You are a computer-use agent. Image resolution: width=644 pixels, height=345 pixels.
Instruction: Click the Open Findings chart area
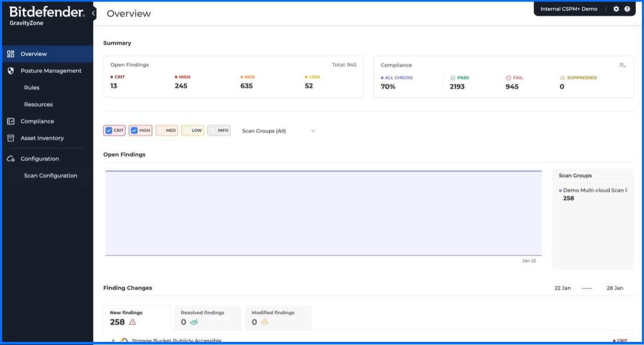pos(323,213)
